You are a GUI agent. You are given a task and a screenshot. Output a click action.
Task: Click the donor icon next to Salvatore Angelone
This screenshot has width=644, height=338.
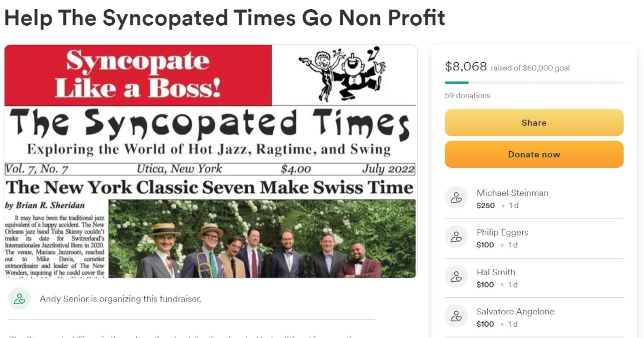tap(456, 317)
